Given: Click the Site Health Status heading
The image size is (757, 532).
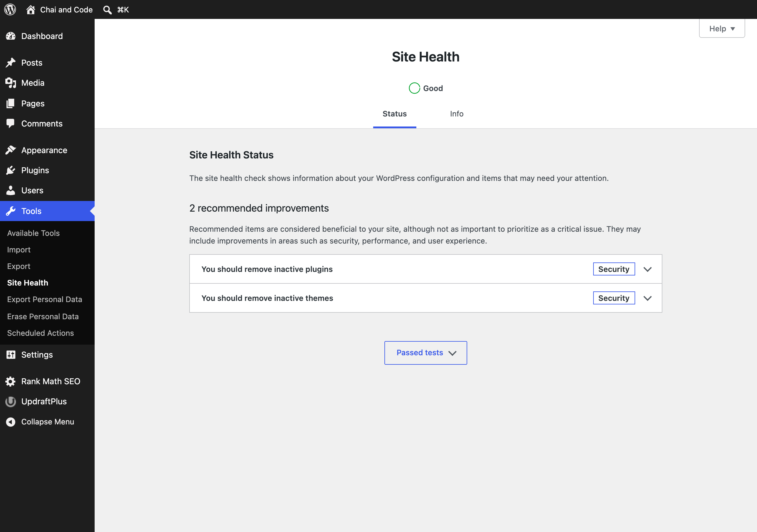Looking at the screenshot, I should pyautogui.click(x=232, y=155).
